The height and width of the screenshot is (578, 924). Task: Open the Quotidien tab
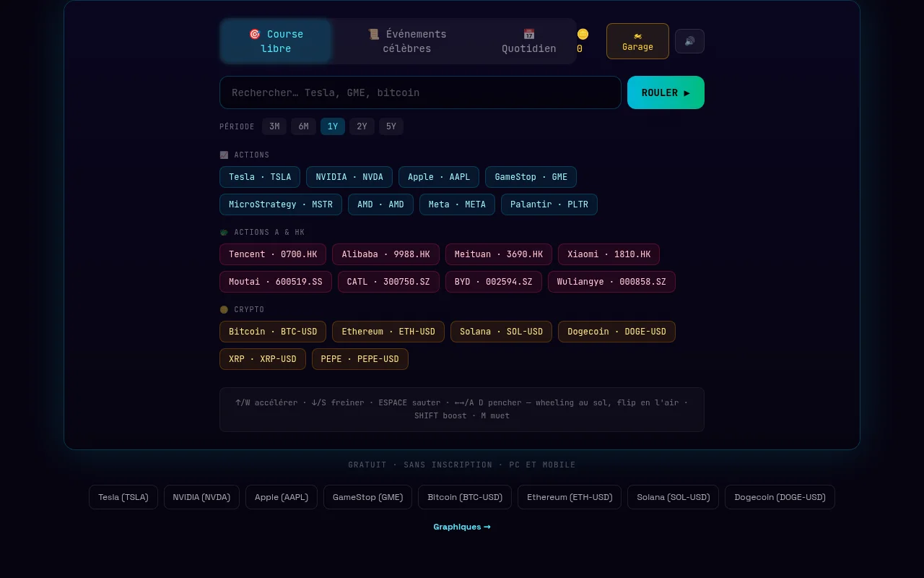pos(529,41)
